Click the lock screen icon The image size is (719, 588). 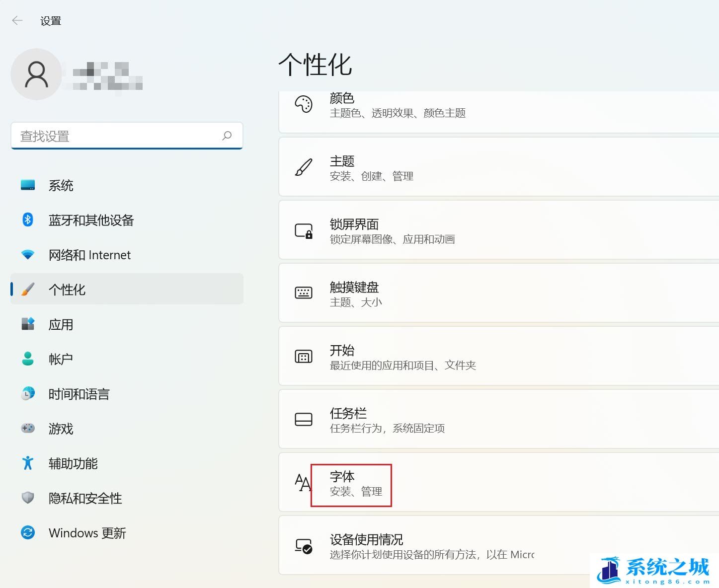tap(304, 231)
